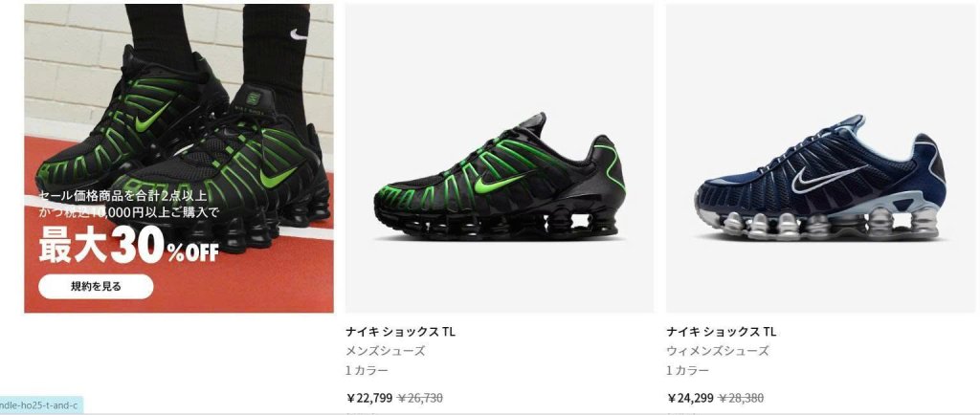Click the メンズシューズ subtitle
Viewport: 980px width, 415px height.
(x=386, y=351)
